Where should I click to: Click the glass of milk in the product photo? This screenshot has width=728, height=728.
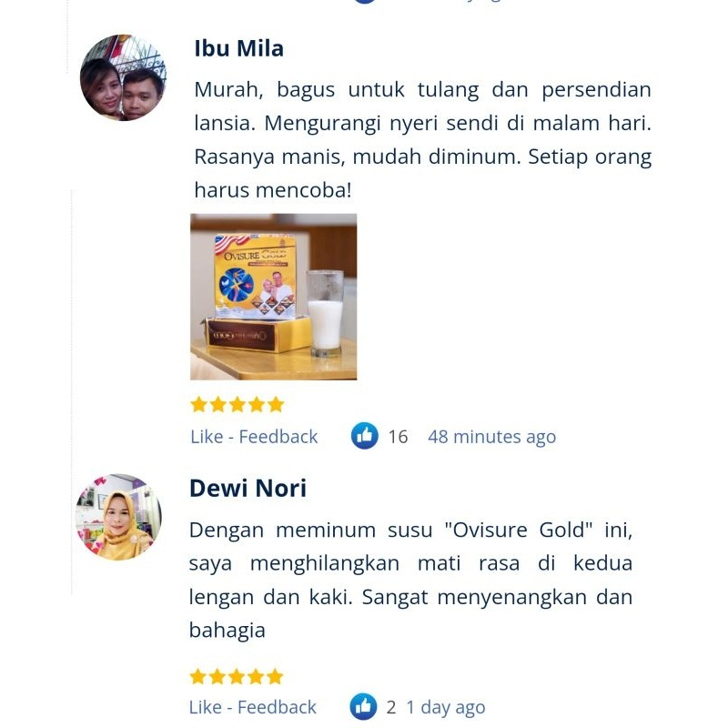click(x=325, y=314)
